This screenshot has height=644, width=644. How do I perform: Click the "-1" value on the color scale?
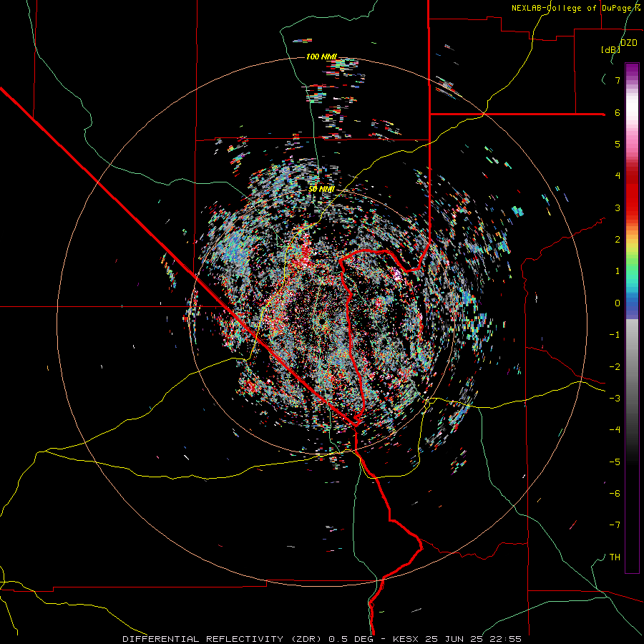(615, 335)
